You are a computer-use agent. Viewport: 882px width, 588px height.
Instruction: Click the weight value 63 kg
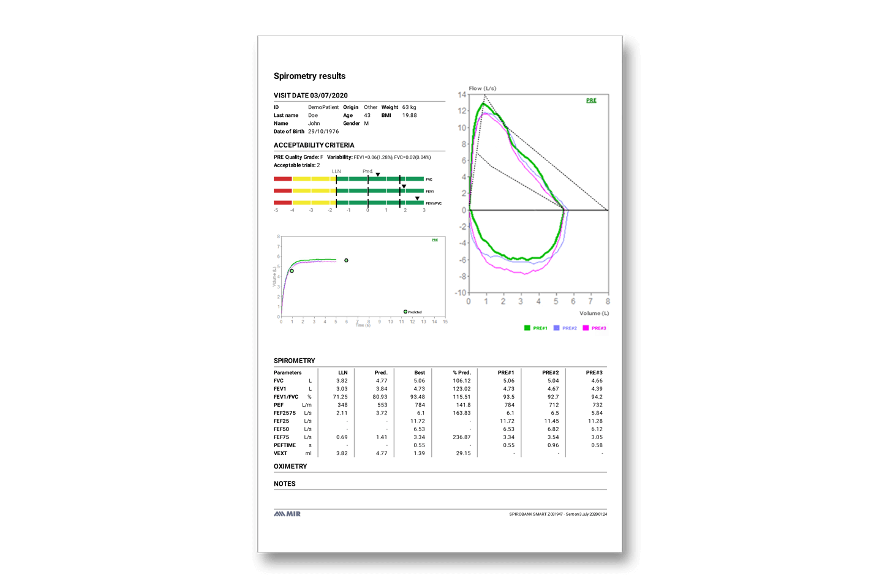pyautogui.click(x=409, y=107)
